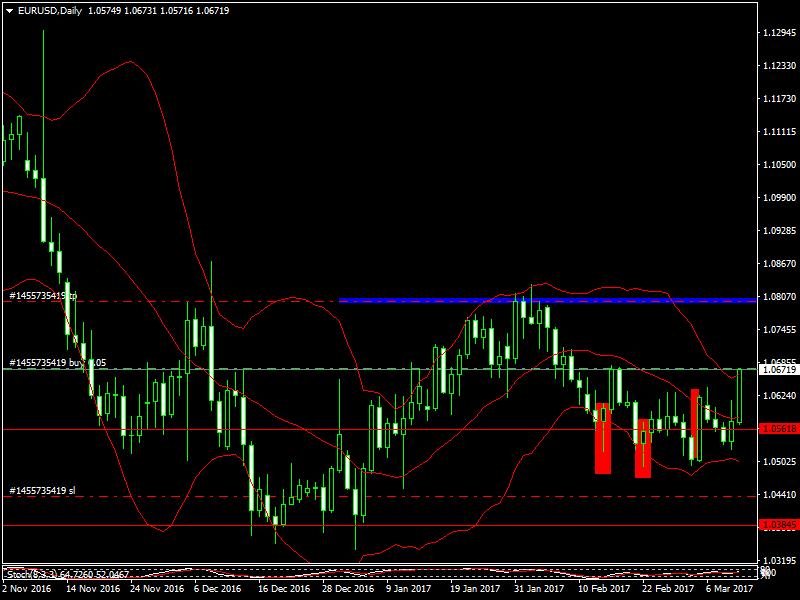The width and height of the screenshot is (800, 600).
Task: Click the 14 Nov 2016 date label
Action: [93, 589]
